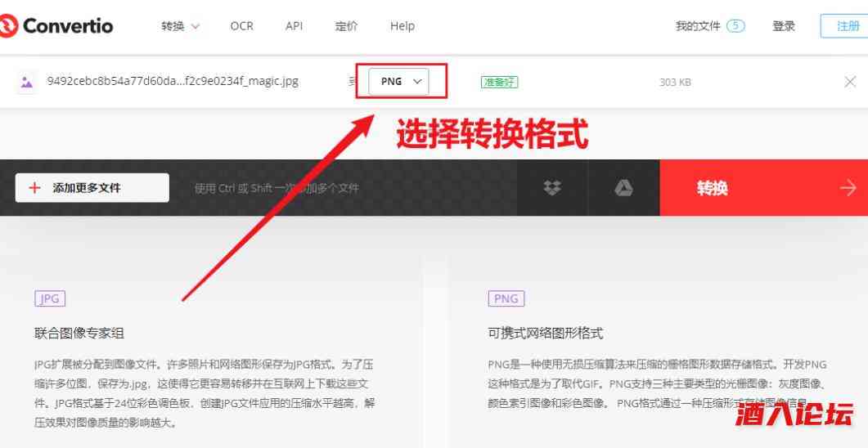Click the image file type icon
The width and height of the screenshot is (868, 448).
pos(27,82)
